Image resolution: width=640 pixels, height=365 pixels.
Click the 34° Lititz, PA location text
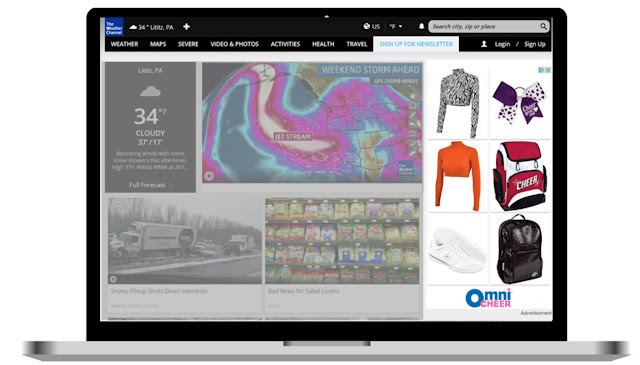156,27
